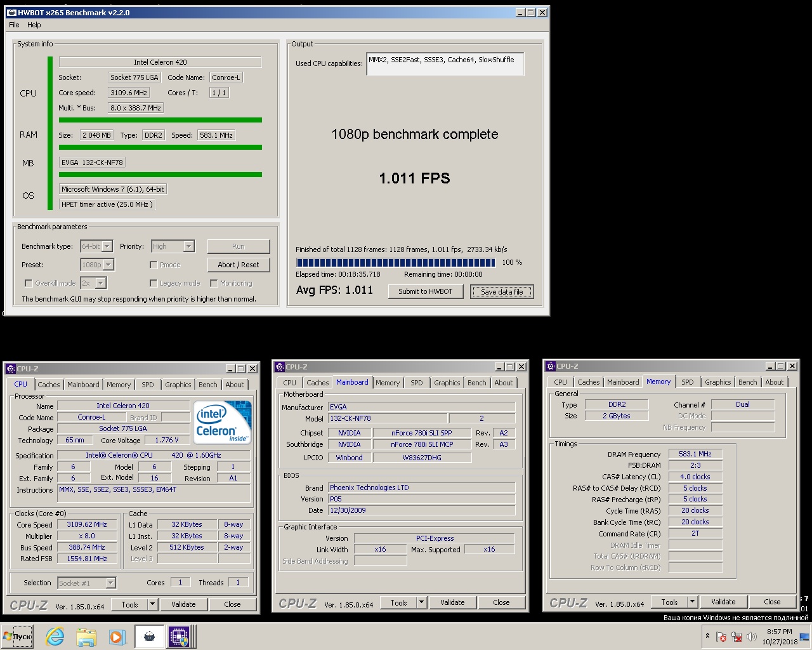Screen dimensions: 812x650
Task: Click title icon of CPU-Z memory Timings window
Action: 550,366
